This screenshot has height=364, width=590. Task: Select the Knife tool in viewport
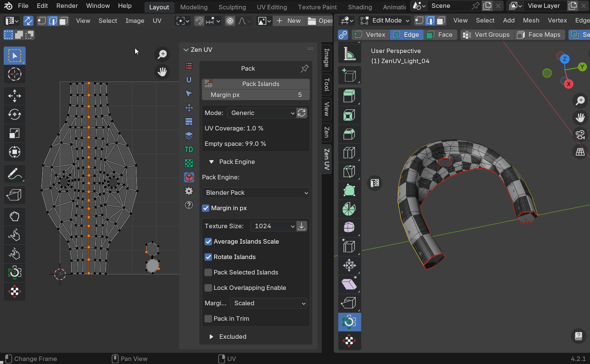point(350,172)
